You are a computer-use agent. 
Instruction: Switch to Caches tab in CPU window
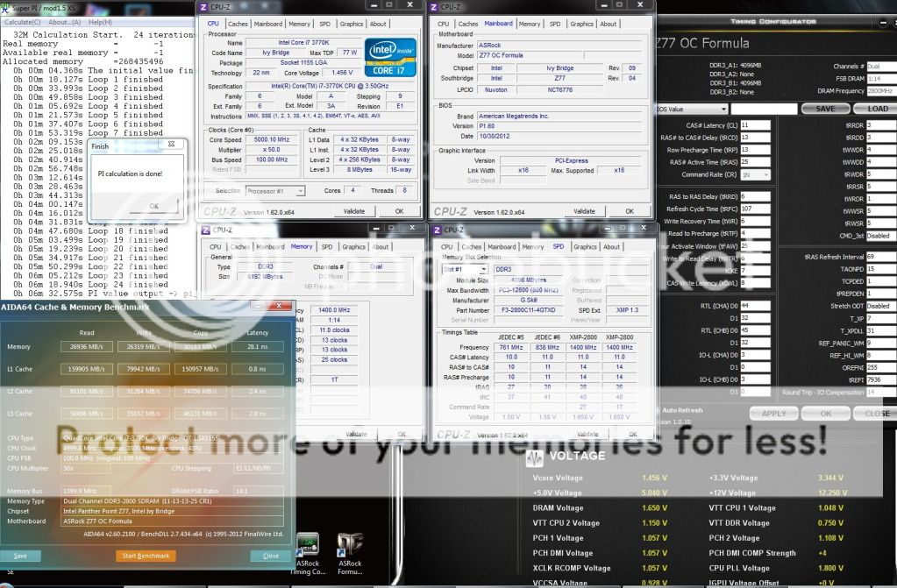(x=238, y=24)
